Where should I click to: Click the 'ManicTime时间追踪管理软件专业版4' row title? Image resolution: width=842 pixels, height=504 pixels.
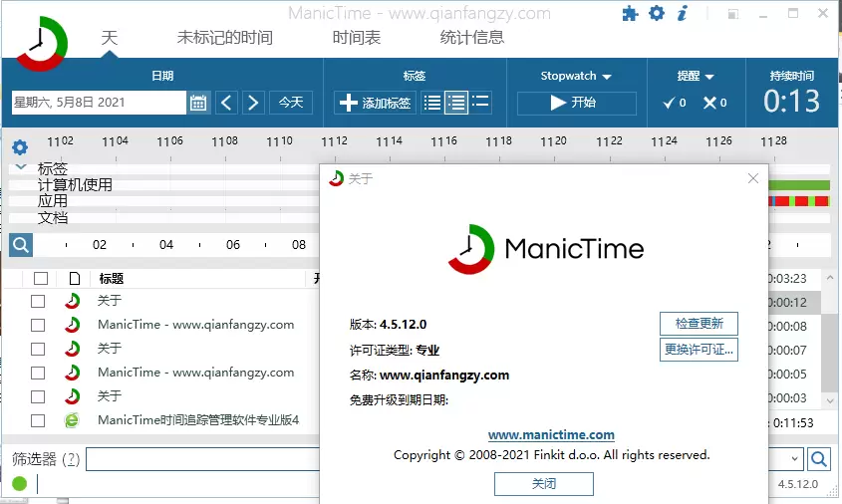click(198, 419)
